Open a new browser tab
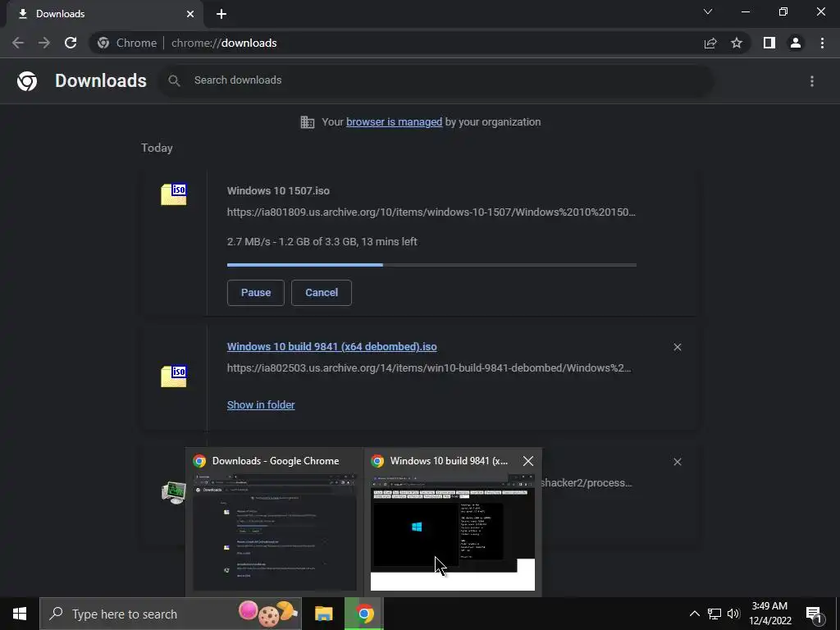The height and width of the screenshot is (630, 840). pos(221,14)
